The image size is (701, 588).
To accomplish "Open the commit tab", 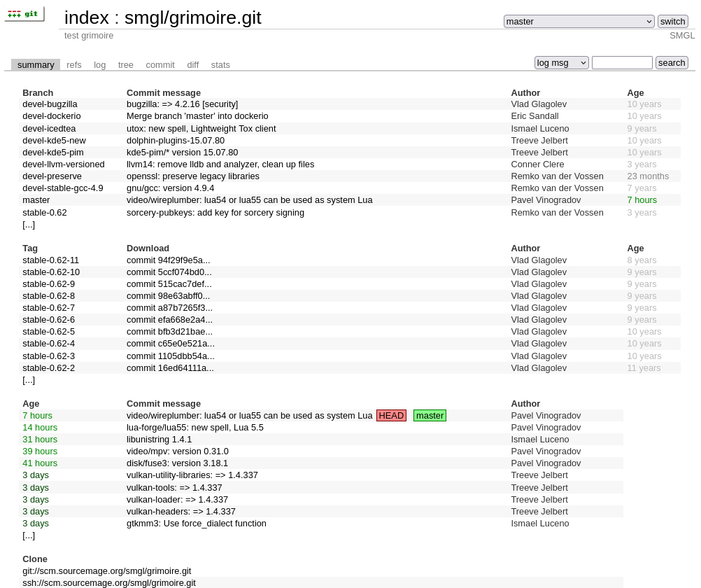I will pyautogui.click(x=160, y=65).
